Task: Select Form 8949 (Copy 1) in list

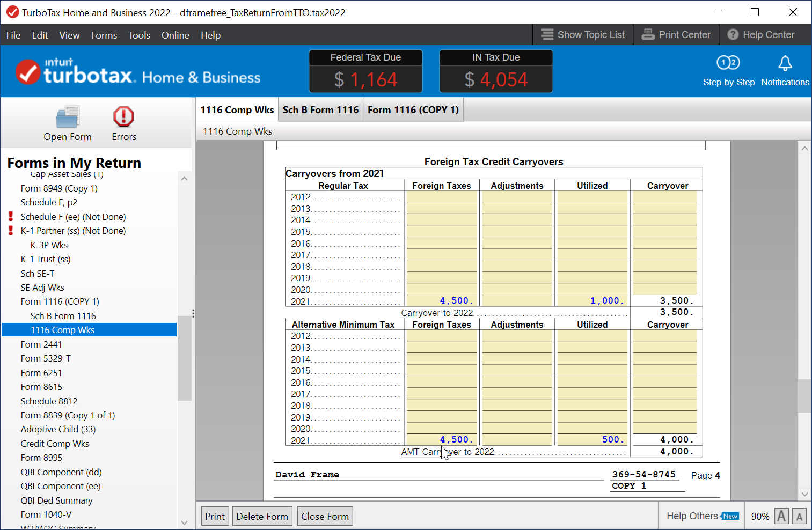Action: (x=59, y=188)
